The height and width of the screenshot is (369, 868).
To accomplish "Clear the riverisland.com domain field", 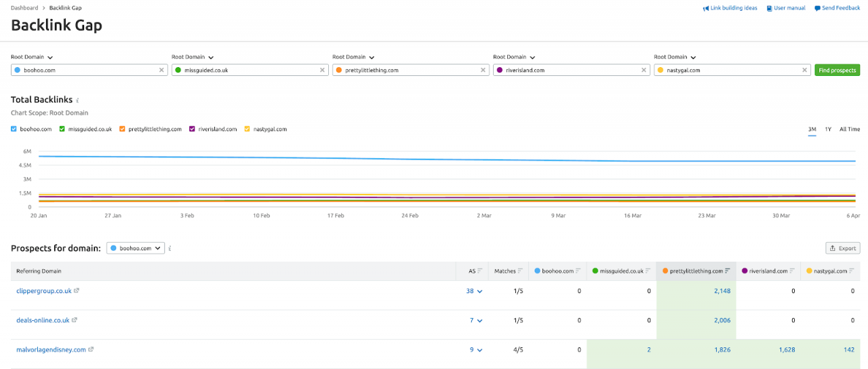I will pyautogui.click(x=644, y=70).
